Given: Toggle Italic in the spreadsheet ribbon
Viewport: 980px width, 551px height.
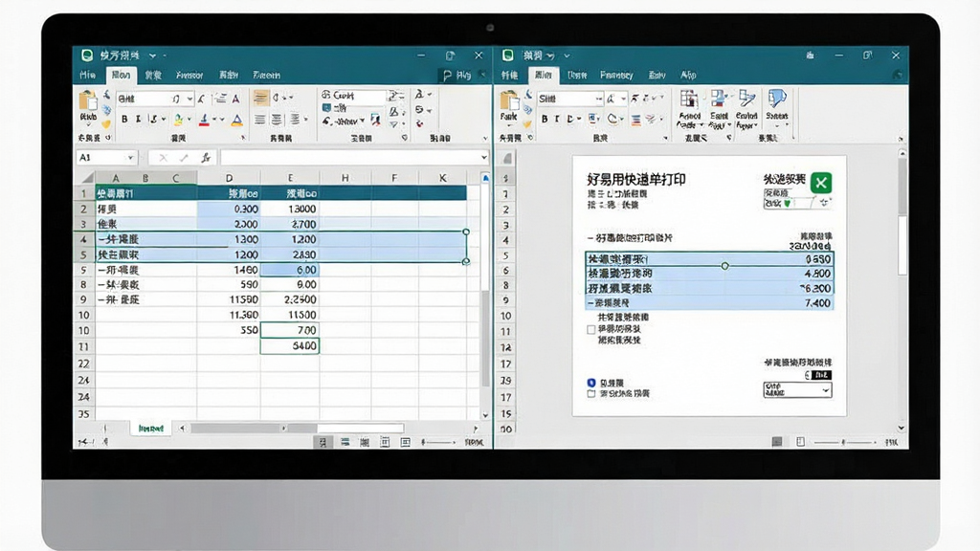Looking at the screenshot, I should click(138, 120).
